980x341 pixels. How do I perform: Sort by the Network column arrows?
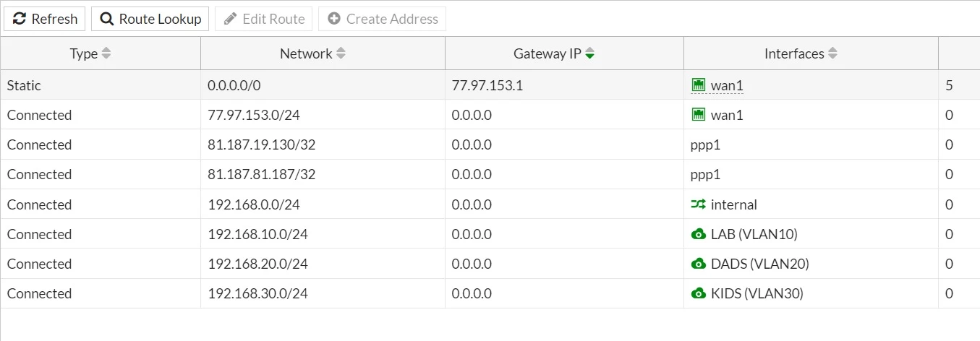coord(341,53)
